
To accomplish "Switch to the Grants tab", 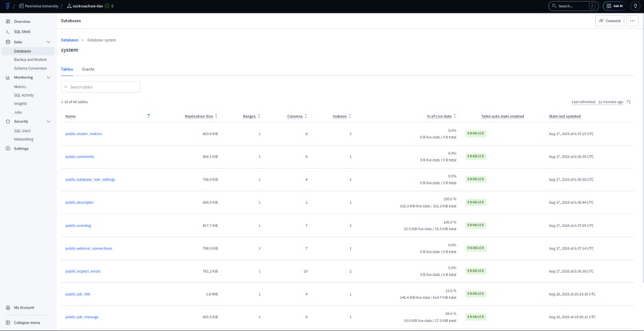I will (88, 69).
